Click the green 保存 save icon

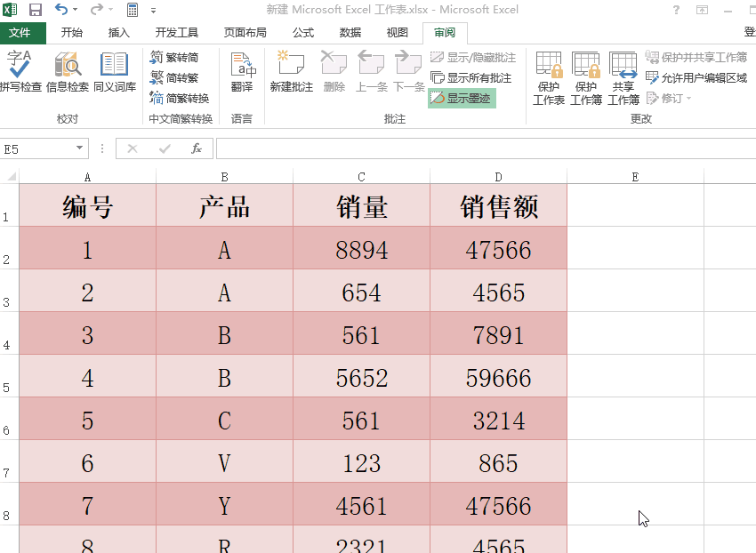tap(34, 9)
